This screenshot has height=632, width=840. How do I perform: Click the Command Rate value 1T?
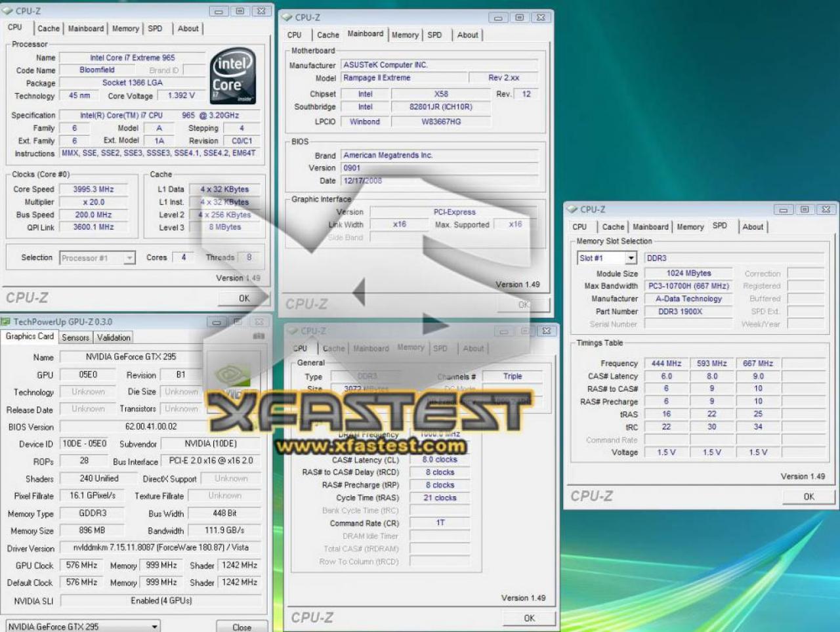440,523
